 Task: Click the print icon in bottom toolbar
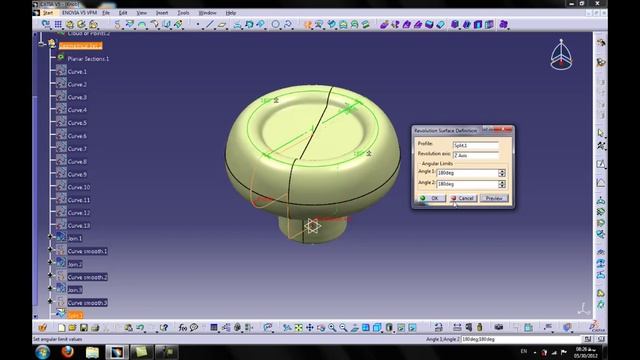[95, 328]
